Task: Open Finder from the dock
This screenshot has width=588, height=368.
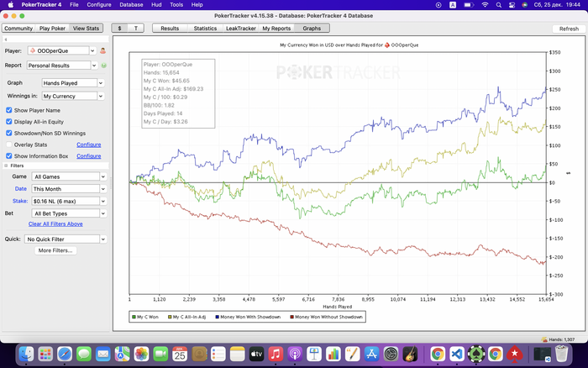Action: [26, 354]
